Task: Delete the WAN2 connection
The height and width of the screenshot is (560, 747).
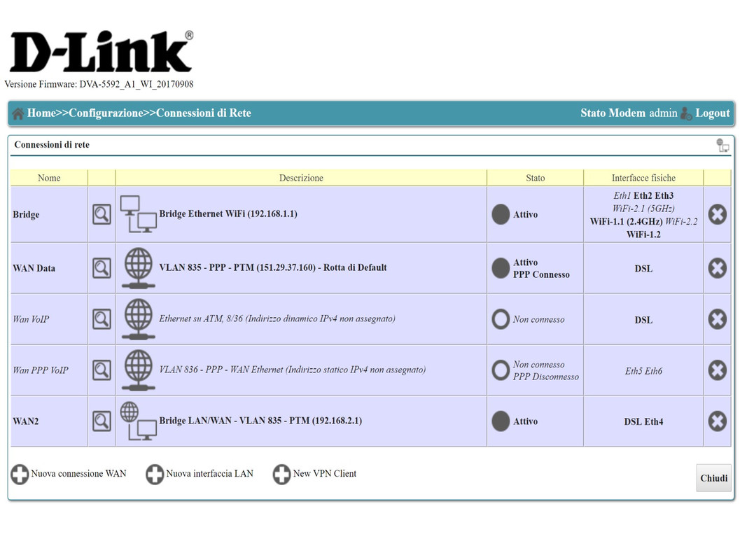Action: [x=717, y=421]
